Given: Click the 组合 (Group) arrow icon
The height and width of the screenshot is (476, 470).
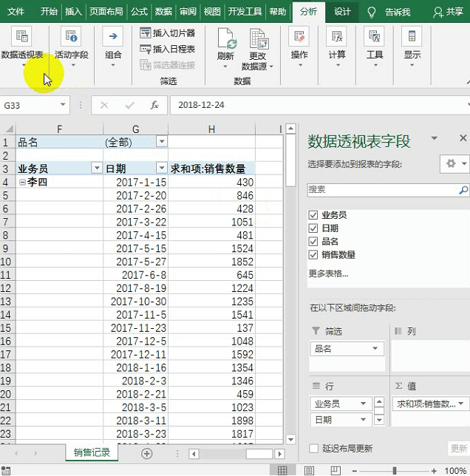Looking at the screenshot, I should point(113,36).
